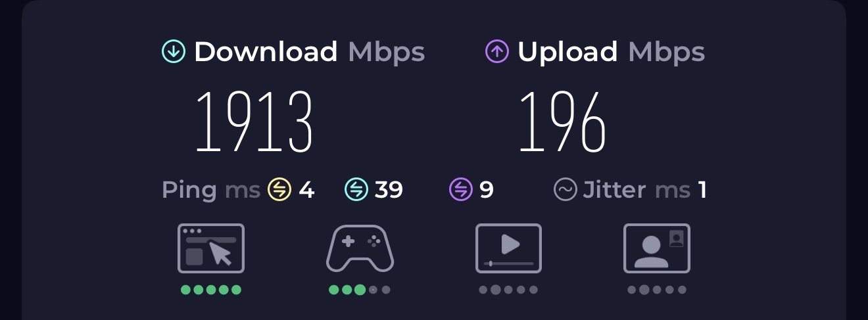The width and height of the screenshot is (868, 320).
Task: Click the purple upload latency icon
Action: point(461,190)
